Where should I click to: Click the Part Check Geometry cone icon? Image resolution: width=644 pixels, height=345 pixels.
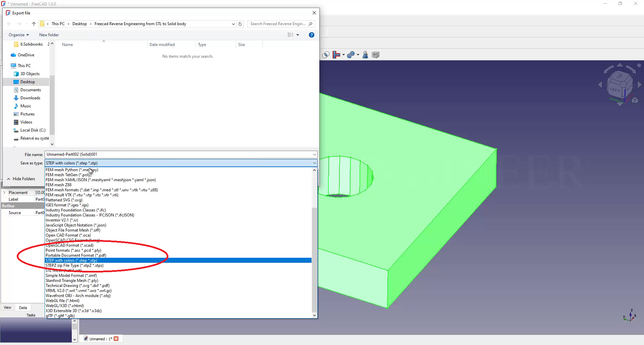365,55
